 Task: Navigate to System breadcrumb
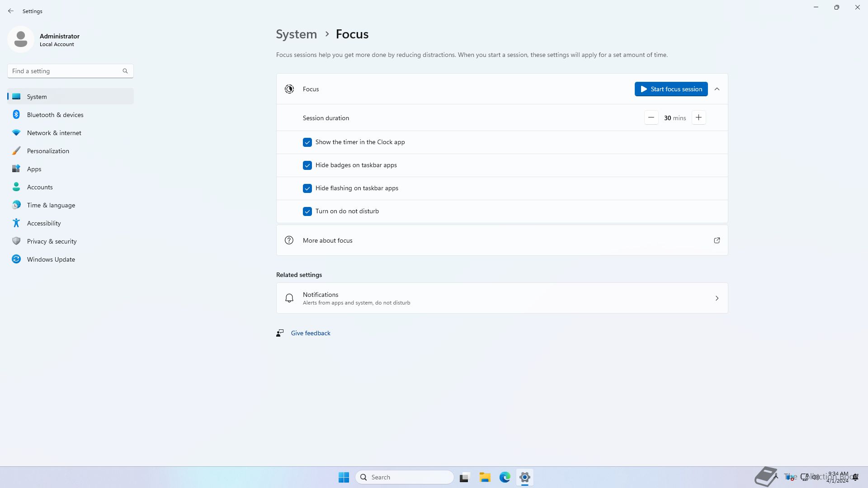tap(296, 34)
